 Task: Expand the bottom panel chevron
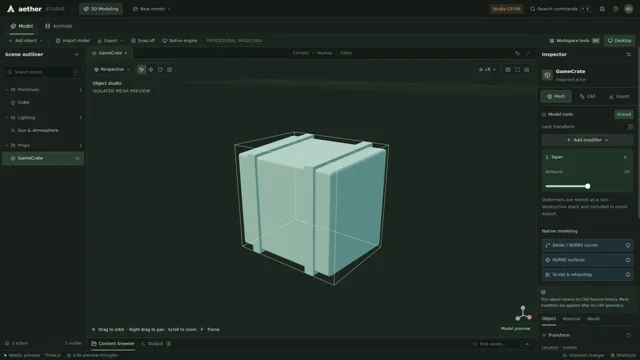click(x=527, y=344)
